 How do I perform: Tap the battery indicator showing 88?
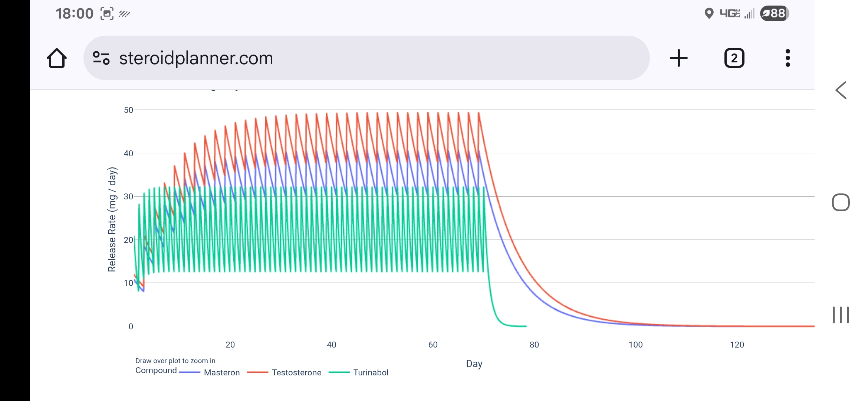coord(774,13)
